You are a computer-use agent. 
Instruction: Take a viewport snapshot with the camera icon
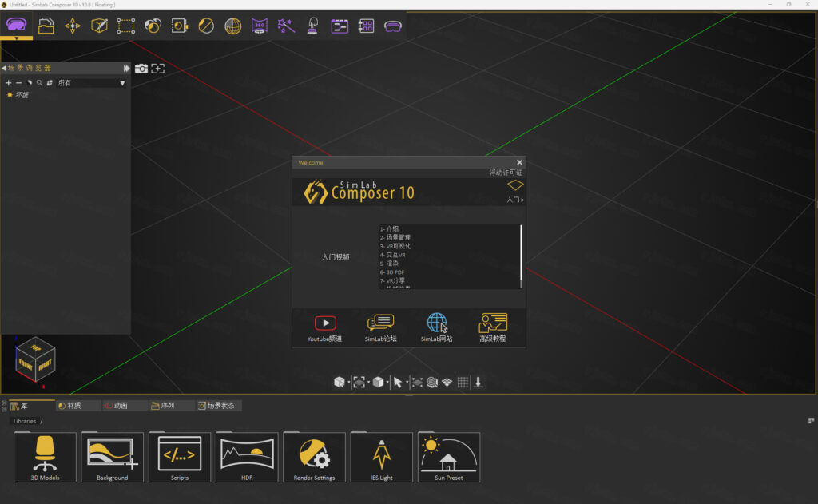point(141,69)
